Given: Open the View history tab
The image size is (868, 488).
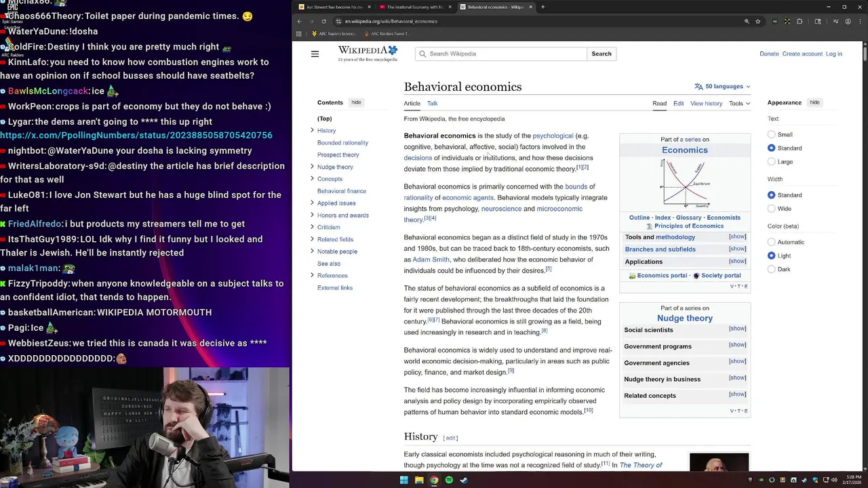Looking at the screenshot, I should pos(706,104).
